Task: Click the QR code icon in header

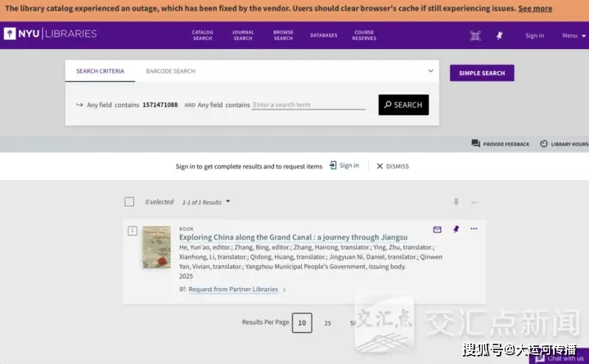Action: coord(475,35)
